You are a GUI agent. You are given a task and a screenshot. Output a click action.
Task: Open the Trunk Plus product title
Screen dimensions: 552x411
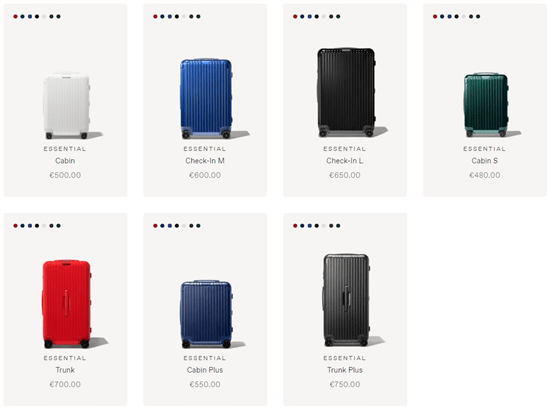click(x=345, y=370)
